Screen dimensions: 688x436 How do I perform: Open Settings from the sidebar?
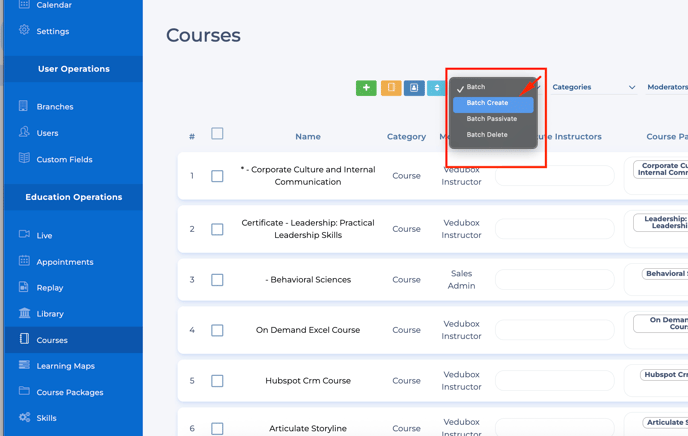(x=52, y=31)
